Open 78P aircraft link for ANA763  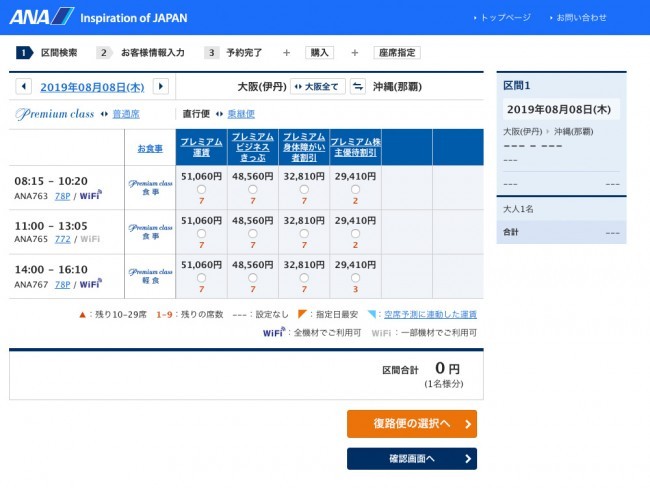coord(63,196)
